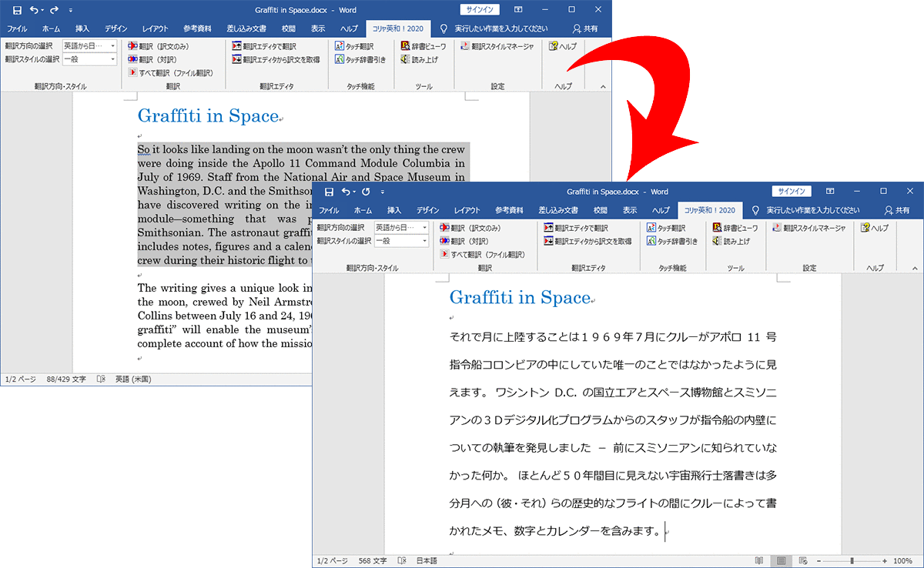This screenshot has height=568, width=924.
Task: Open Customize Quick Access Toolbar arrow in back window
Action: [71, 11]
